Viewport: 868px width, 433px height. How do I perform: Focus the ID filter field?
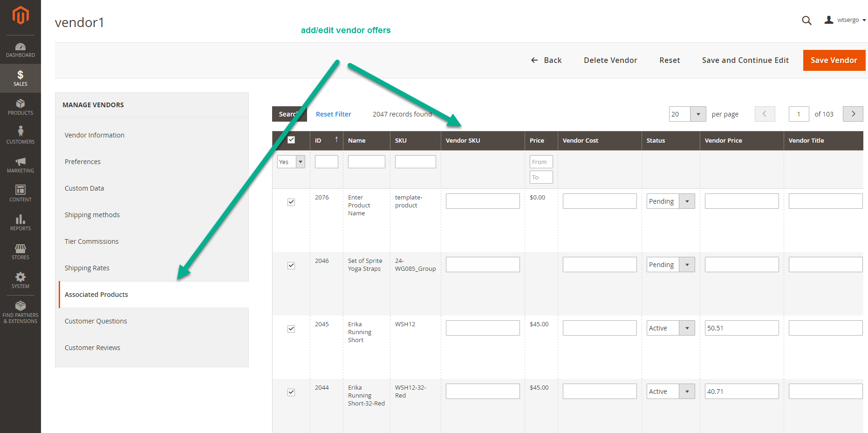click(327, 162)
